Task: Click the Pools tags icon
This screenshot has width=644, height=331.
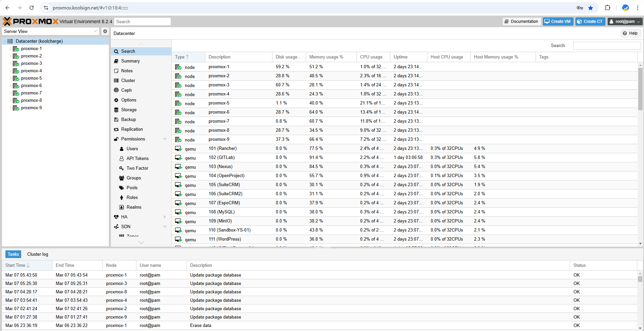Action: pyautogui.click(x=122, y=188)
